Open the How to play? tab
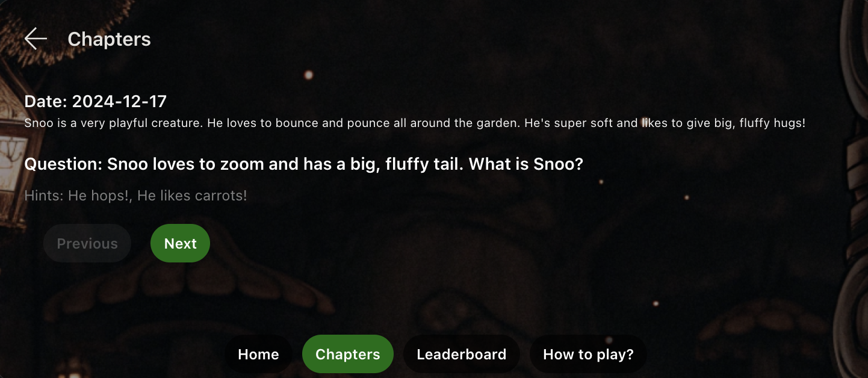Screen dimensions: 868x378 point(588,354)
